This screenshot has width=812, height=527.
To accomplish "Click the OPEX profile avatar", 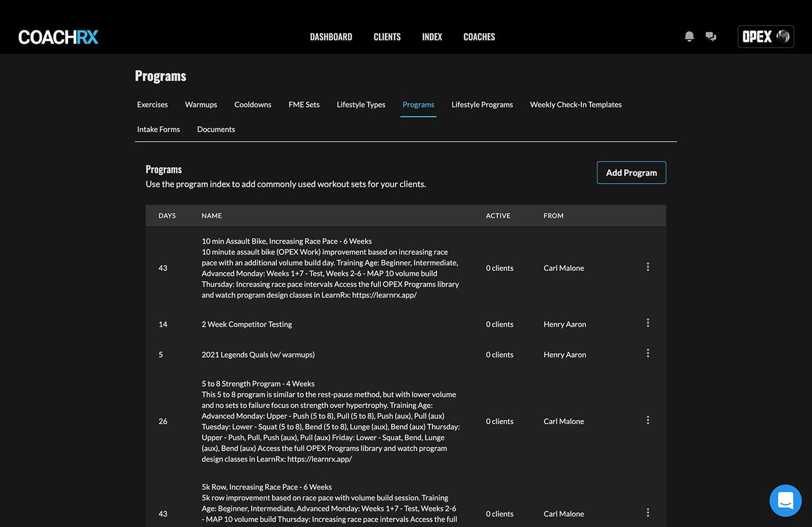I will tap(783, 37).
